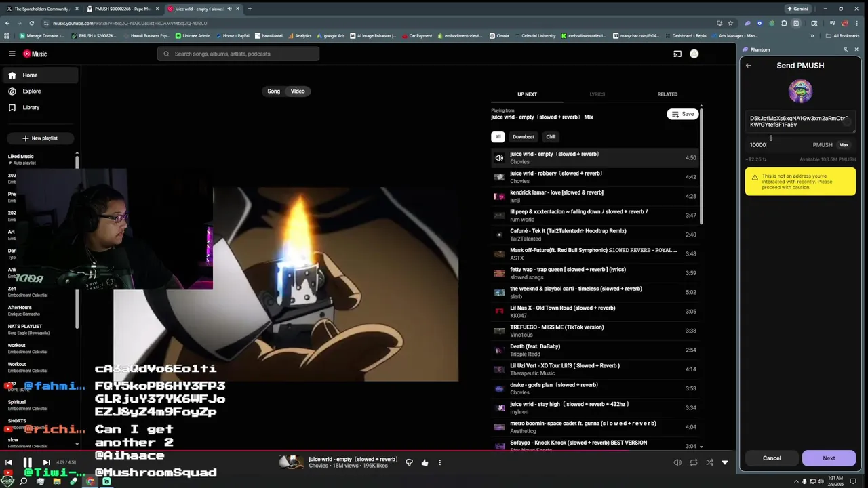868x488 pixels.
Task: Open a new Chrome tab
Action: pyautogui.click(x=250, y=9)
